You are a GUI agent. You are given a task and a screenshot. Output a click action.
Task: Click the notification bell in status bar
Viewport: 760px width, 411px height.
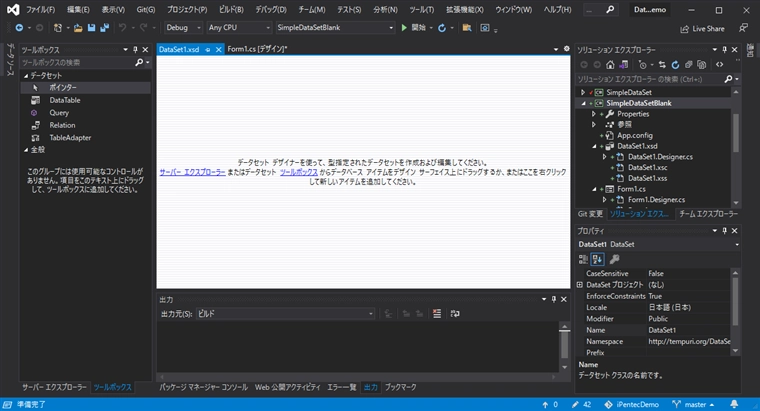point(734,404)
